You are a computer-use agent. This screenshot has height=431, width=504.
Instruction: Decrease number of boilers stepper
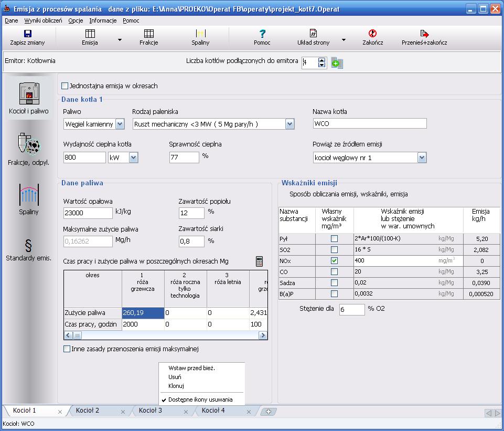click(321, 65)
